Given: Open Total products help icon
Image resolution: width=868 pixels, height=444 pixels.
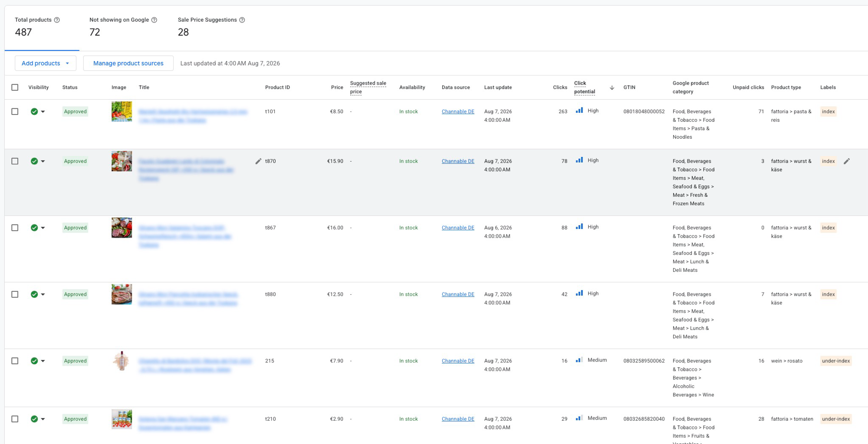Looking at the screenshot, I should 57,20.
